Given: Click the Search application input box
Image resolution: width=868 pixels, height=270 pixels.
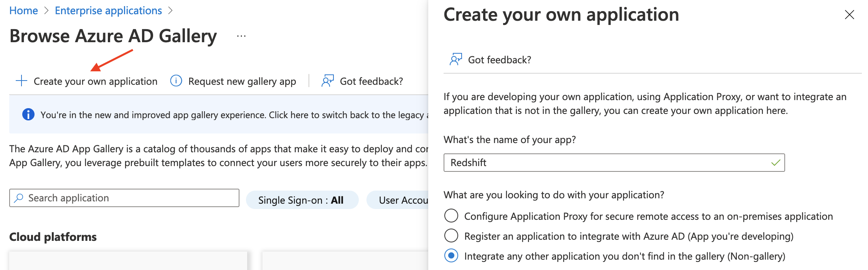Looking at the screenshot, I should 130,198.
